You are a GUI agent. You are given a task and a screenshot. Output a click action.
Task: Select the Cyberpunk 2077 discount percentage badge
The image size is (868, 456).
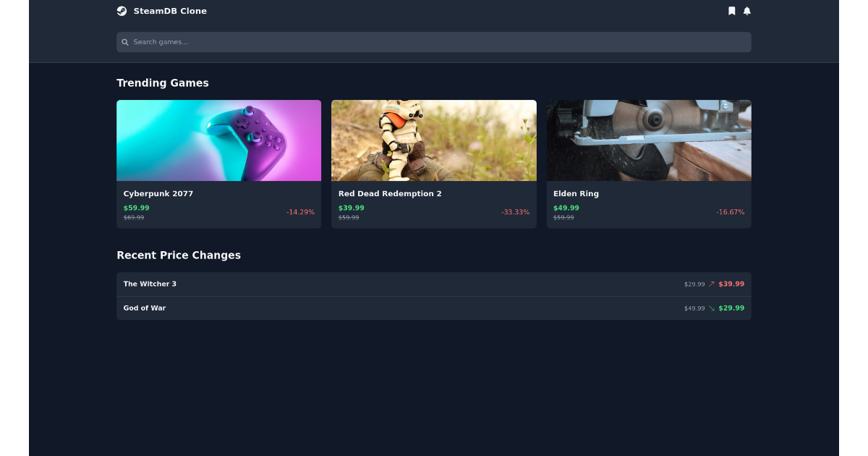(299, 211)
